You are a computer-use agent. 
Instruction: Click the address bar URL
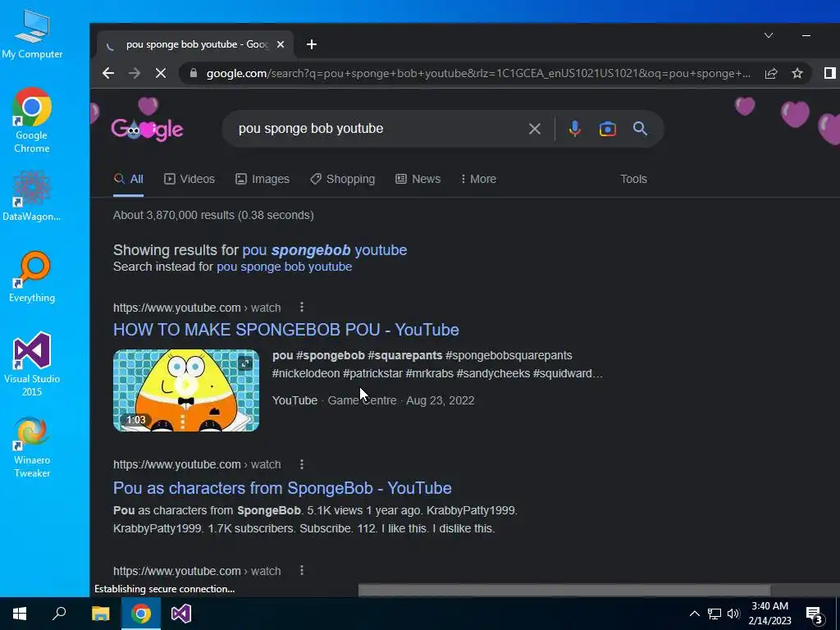click(x=478, y=73)
